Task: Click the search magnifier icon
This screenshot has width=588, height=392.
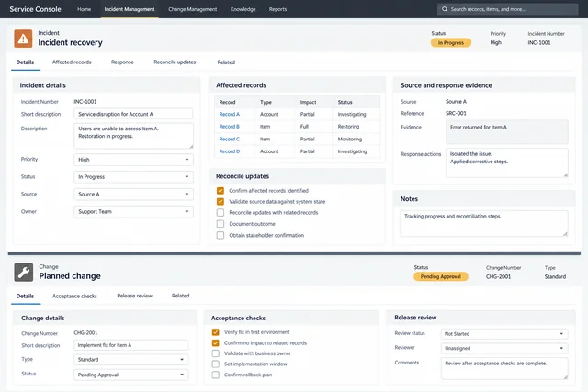Action: (445, 9)
